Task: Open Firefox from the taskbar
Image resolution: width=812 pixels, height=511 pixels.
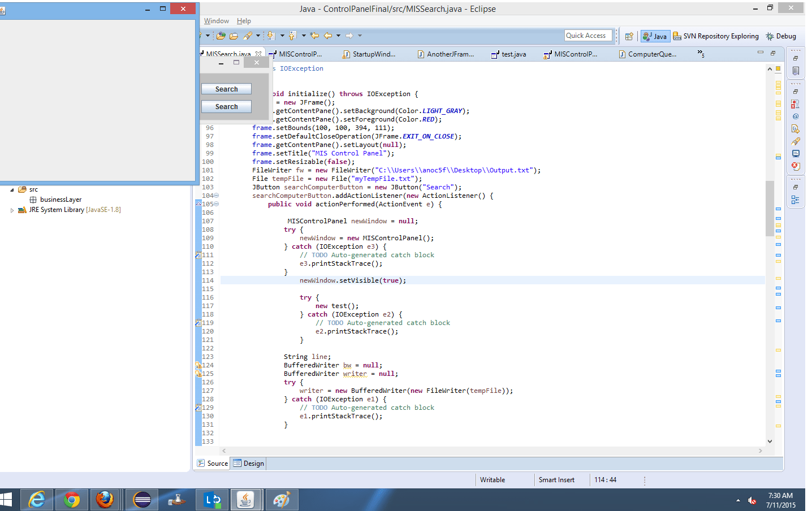Action: pos(105,500)
